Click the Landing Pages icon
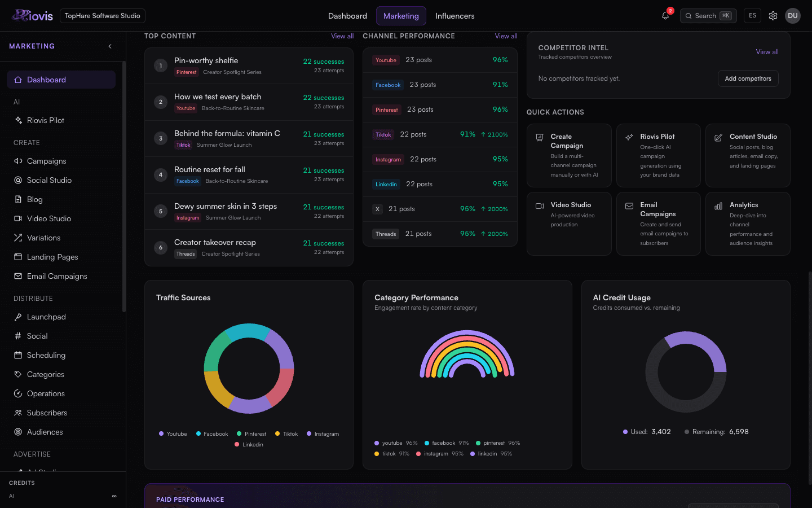The image size is (812, 508). coord(18,257)
